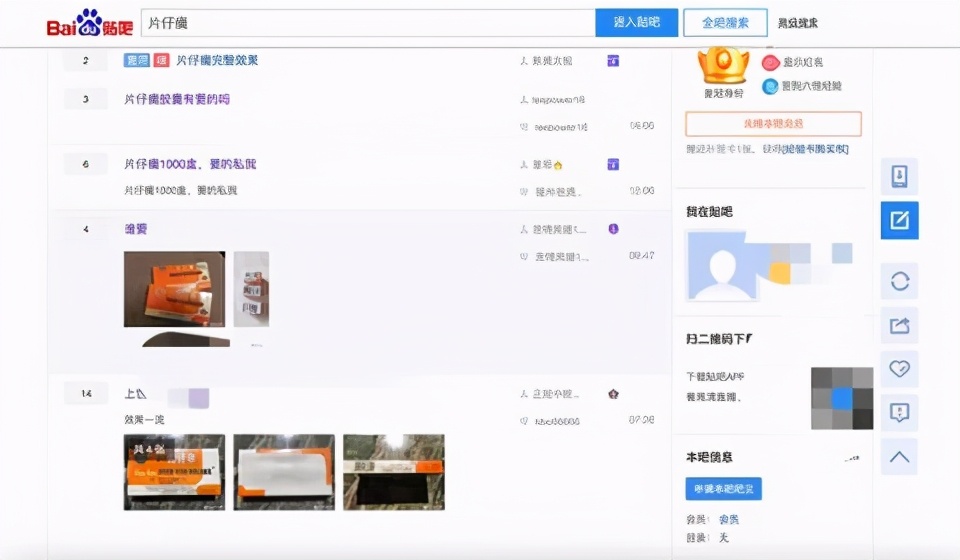Click the purple badge icon in the 1000 post row
The height and width of the screenshot is (560, 960).
[613, 164]
